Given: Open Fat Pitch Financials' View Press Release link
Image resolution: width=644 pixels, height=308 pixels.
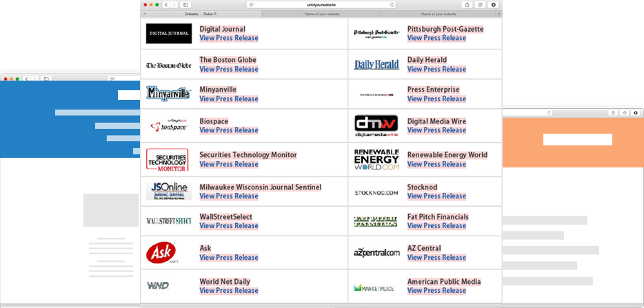Looking at the screenshot, I should pos(436,225).
